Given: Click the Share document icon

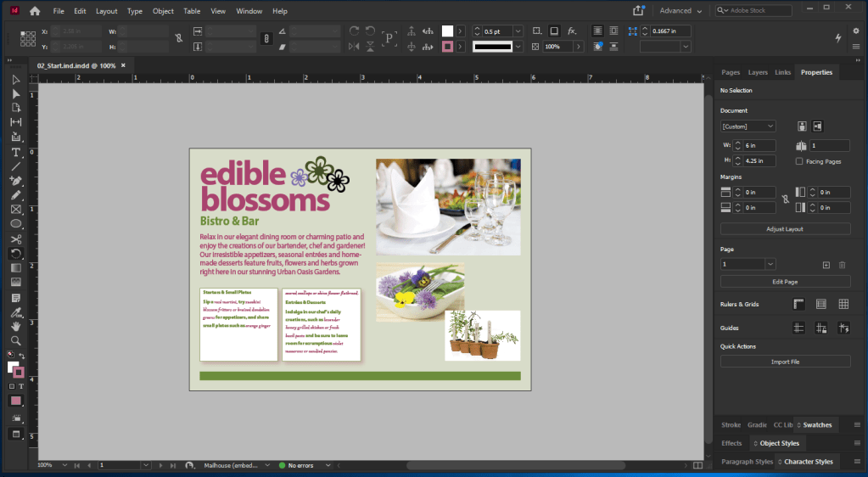Looking at the screenshot, I should click(638, 11).
